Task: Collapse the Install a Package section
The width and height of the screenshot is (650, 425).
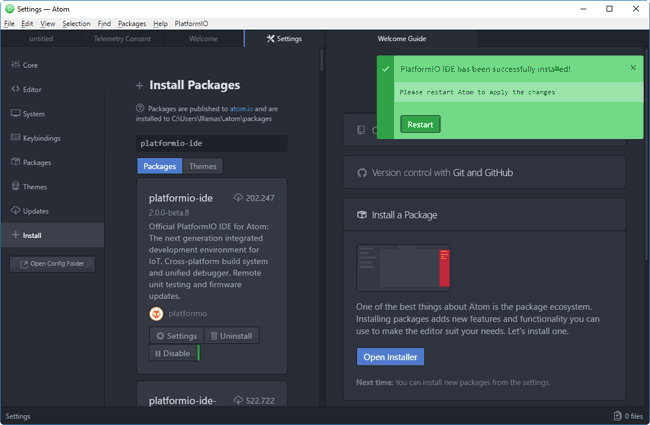Action: (x=484, y=215)
